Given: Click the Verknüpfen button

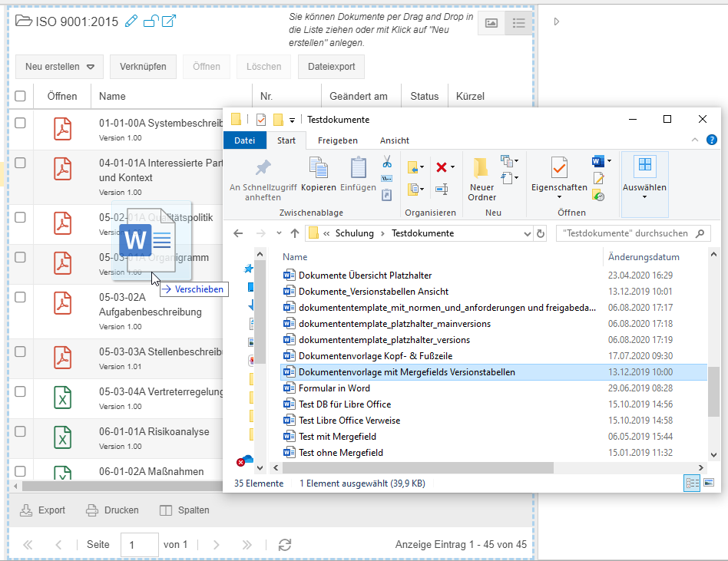Looking at the screenshot, I should coord(143,67).
